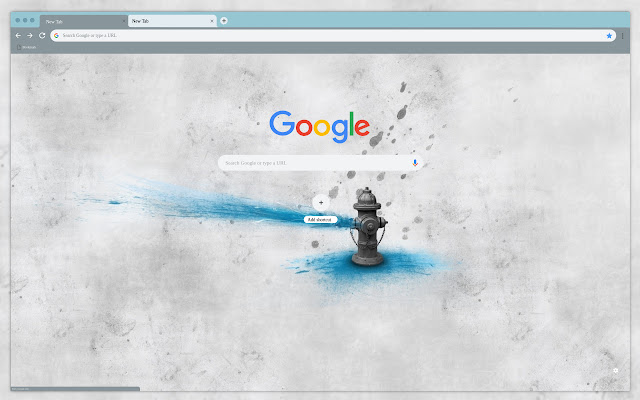Click the plus circle to add shortcut
640x400 pixels.
coord(321,202)
